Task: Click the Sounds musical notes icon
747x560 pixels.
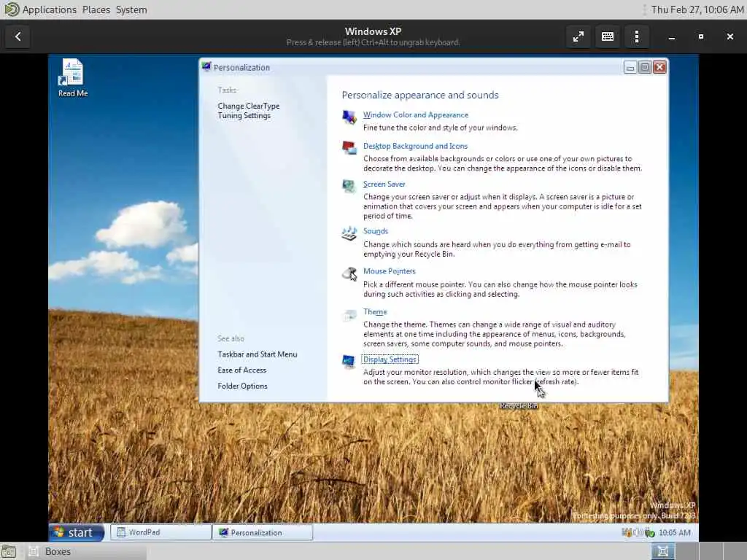Action: [x=349, y=233]
